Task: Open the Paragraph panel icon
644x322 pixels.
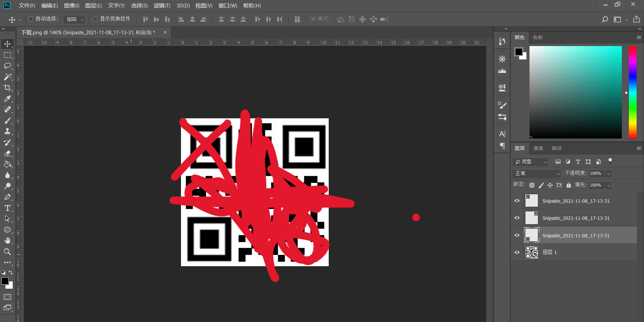Action: click(x=502, y=146)
